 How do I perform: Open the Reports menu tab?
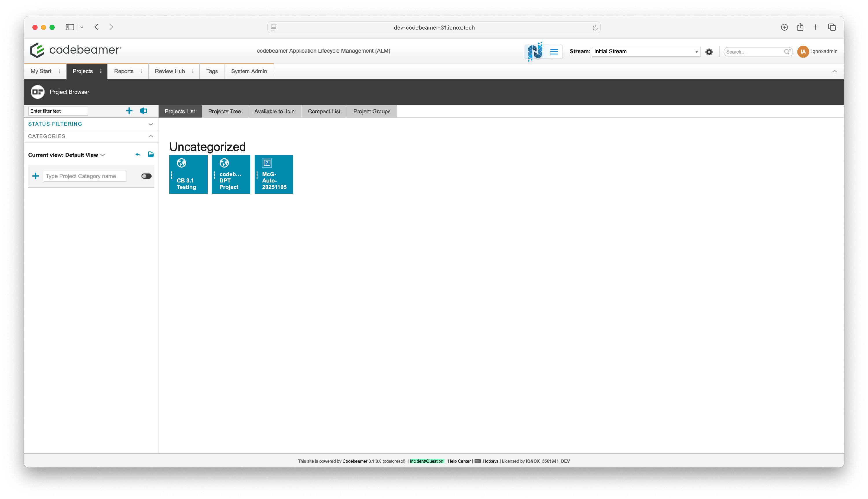point(124,71)
